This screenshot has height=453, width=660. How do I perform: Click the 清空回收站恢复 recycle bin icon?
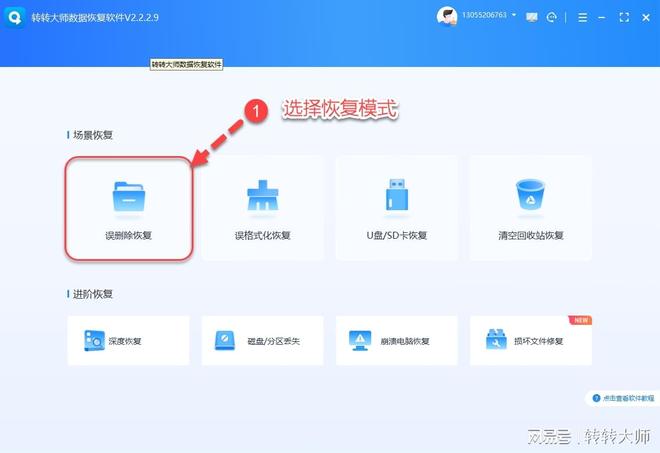tap(530, 195)
